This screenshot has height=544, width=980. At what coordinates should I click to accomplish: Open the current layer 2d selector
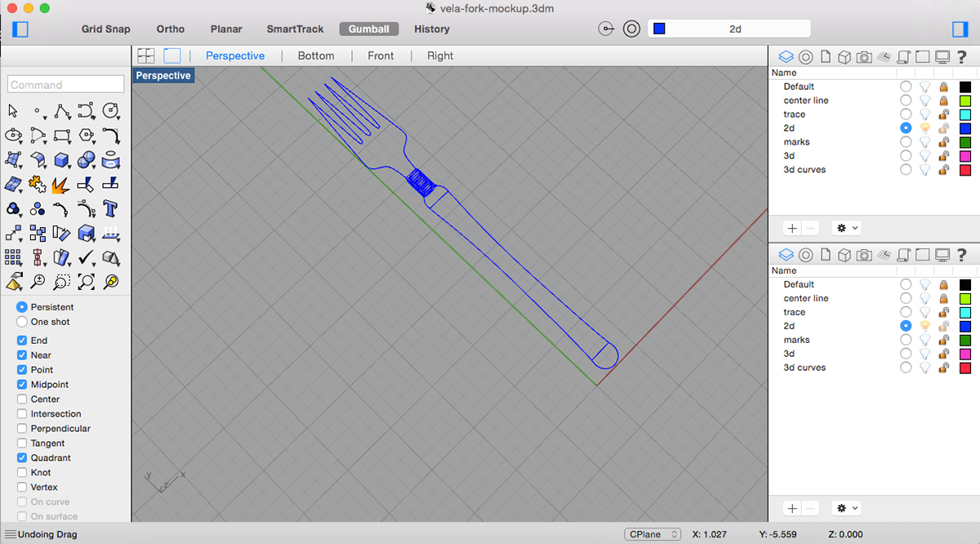(728, 29)
